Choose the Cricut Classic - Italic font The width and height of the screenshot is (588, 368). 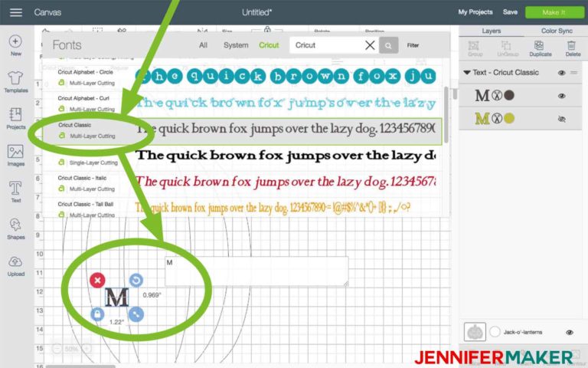[x=242, y=183]
